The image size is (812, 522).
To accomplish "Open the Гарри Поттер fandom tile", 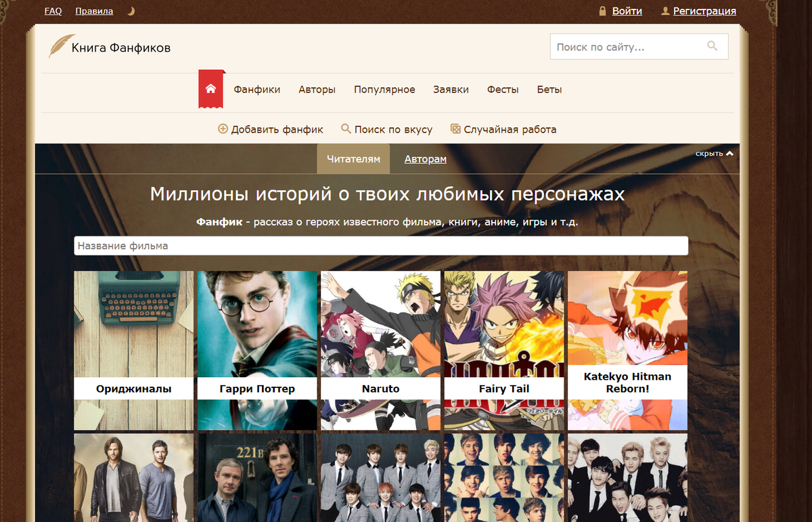I will point(257,351).
